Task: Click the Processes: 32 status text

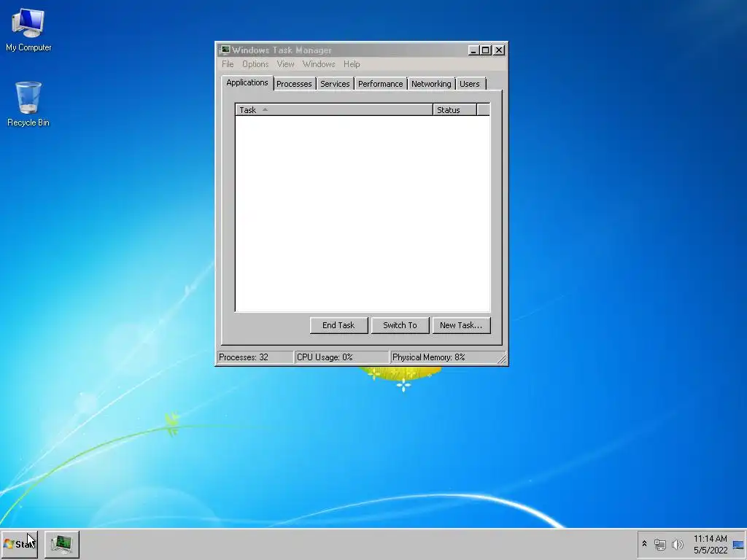Action: pyautogui.click(x=244, y=357)
